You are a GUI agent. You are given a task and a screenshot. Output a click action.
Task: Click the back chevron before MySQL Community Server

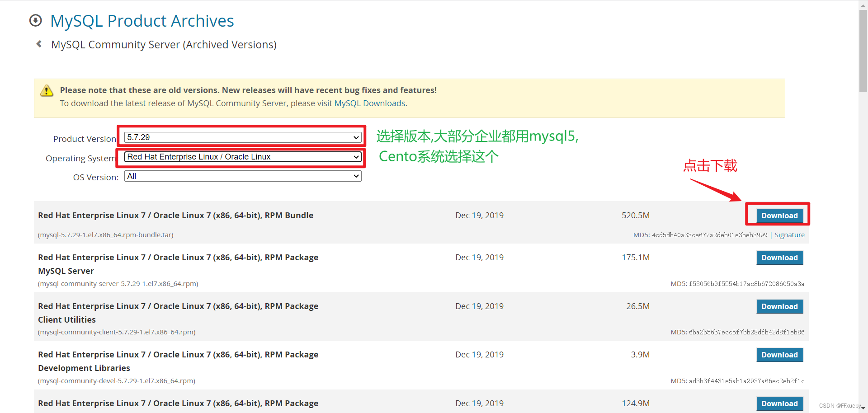[x=39, y=44]
